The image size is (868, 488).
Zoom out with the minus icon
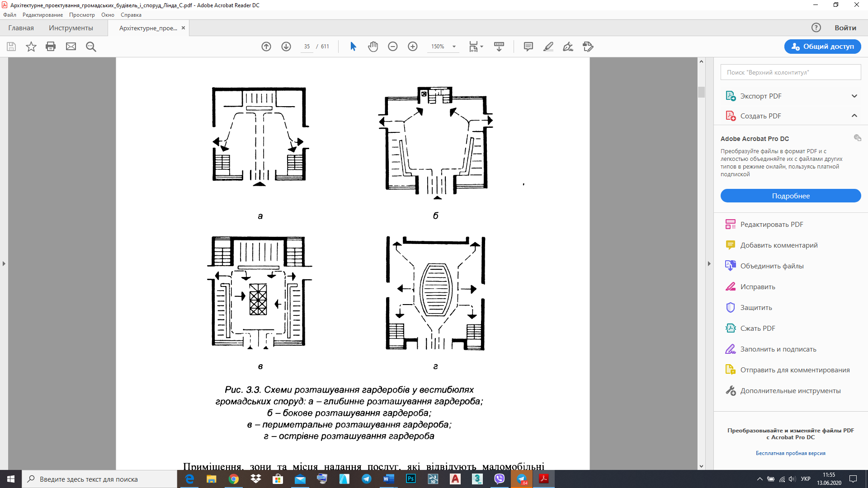(x=393, y=47)
